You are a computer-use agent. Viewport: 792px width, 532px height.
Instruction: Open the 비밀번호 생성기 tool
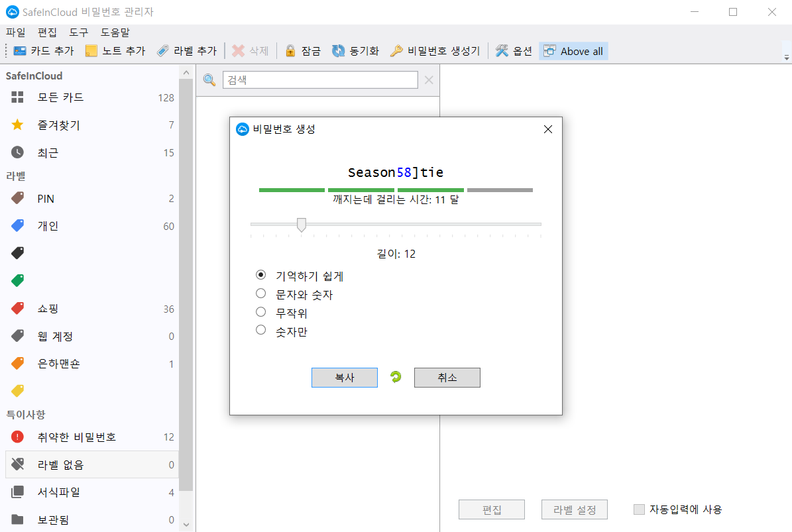click(x=396, y=50)
